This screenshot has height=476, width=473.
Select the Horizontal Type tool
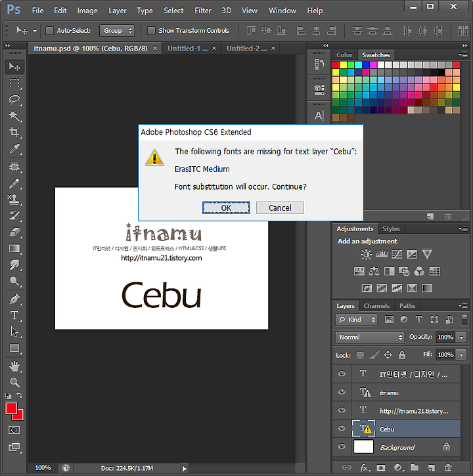tap(14, 315)
